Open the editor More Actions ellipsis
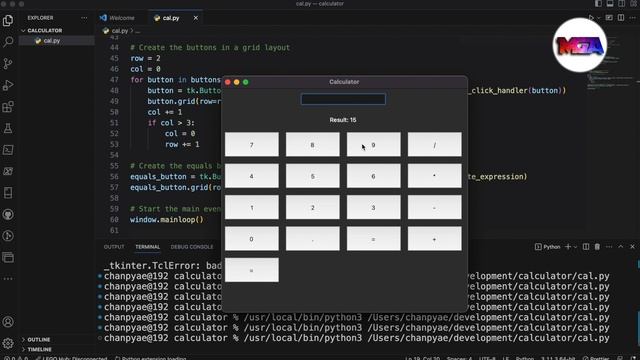 (633, 18)
